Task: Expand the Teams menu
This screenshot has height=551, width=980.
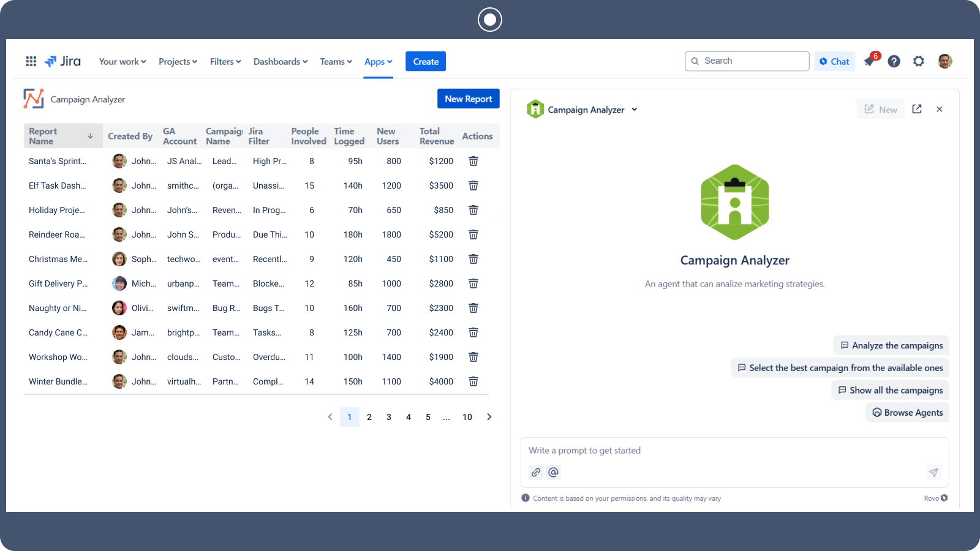Action: click(336, 61)
